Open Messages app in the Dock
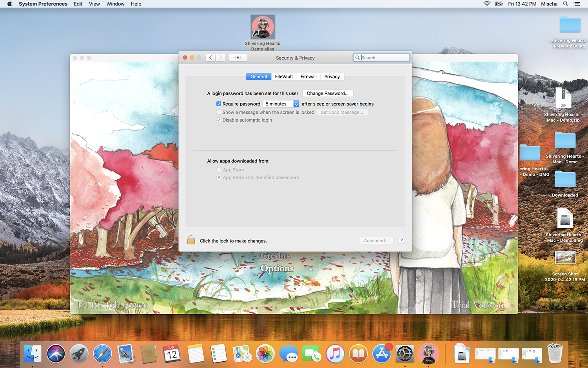The image size is (588, 368). tap(289, 354)
